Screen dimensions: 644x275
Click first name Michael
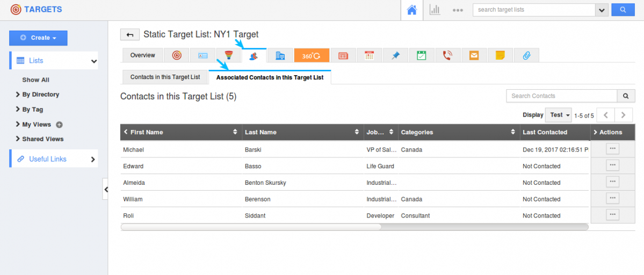134,150
